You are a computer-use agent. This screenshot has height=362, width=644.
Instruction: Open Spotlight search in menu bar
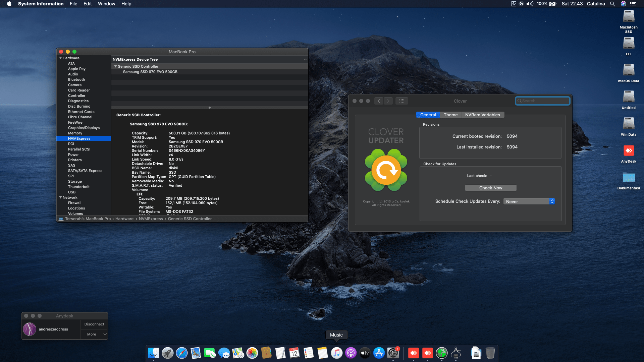click(x=612, y=4)
